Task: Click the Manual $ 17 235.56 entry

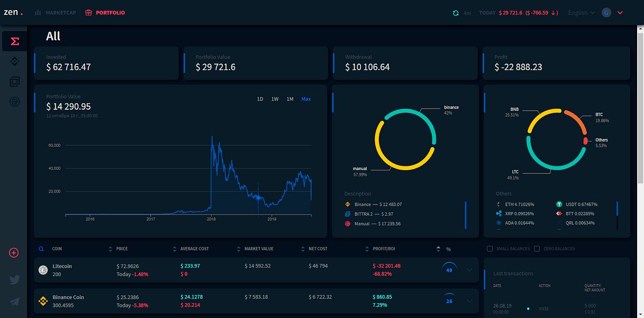Action: click(373, 224)
